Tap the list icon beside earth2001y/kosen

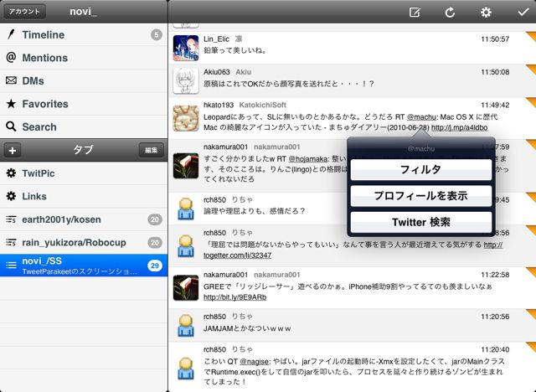(x=11, y=219)
